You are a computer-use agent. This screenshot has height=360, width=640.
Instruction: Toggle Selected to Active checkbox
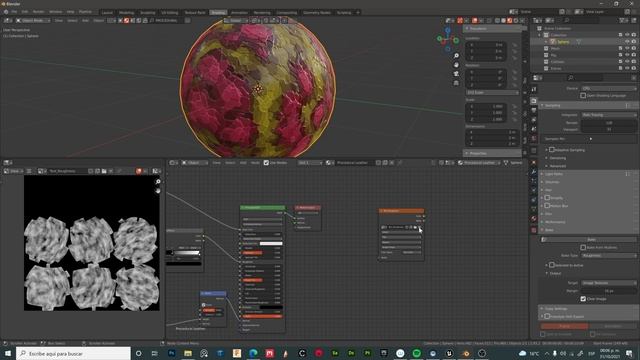coord(551,265)
